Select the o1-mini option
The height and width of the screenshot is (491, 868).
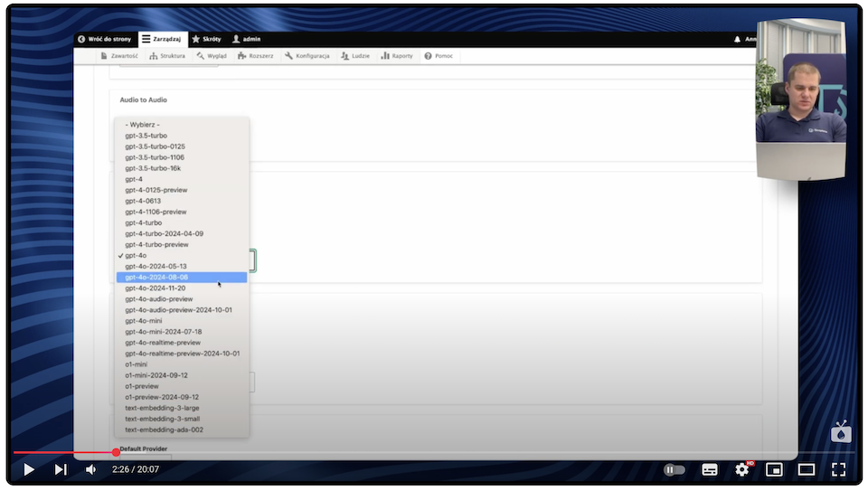tap(182, 364)
